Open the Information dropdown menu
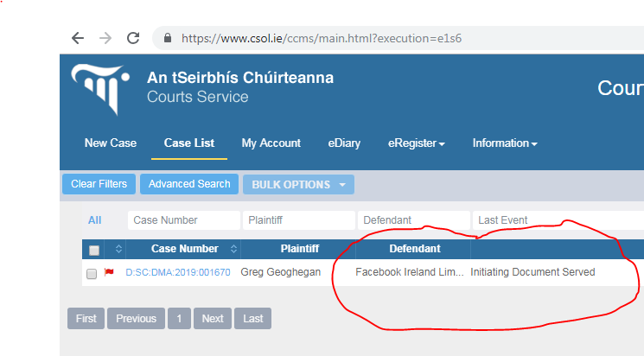Image resolution: width=644 pixels, height=356 pixels. 505,143
